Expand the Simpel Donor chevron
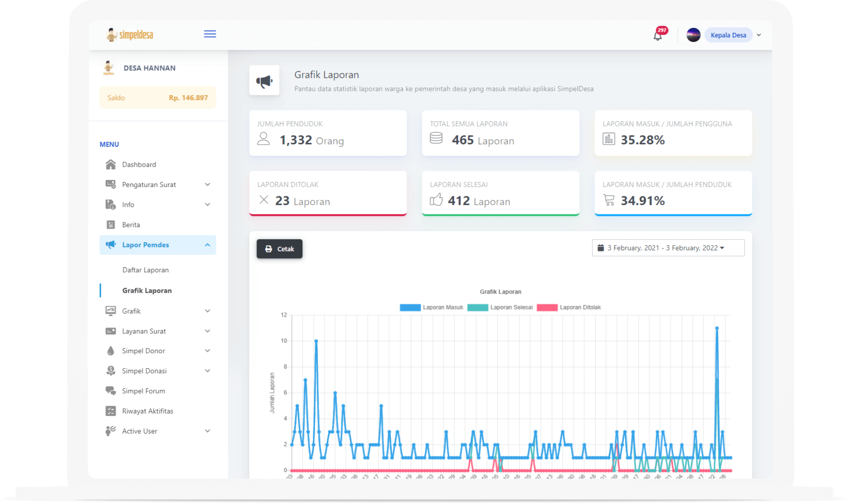 tap(207, 351)
